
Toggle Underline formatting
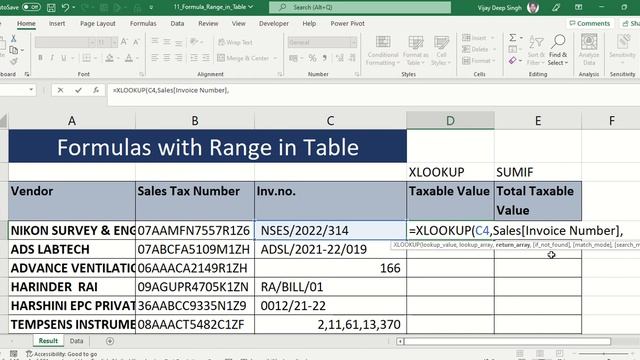tap(64, 58)
